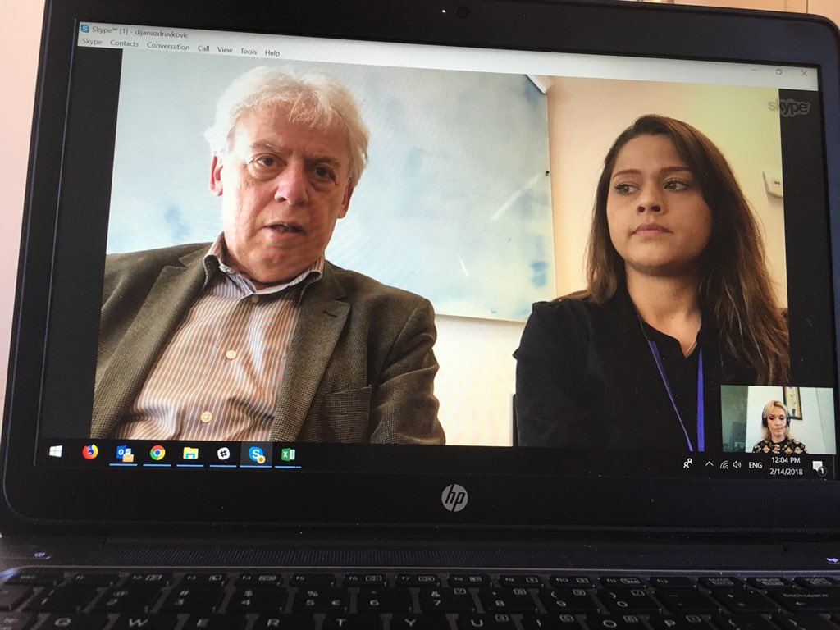Open the Wi-Fi network icon

pyautogui.click(x=724, y=465)
